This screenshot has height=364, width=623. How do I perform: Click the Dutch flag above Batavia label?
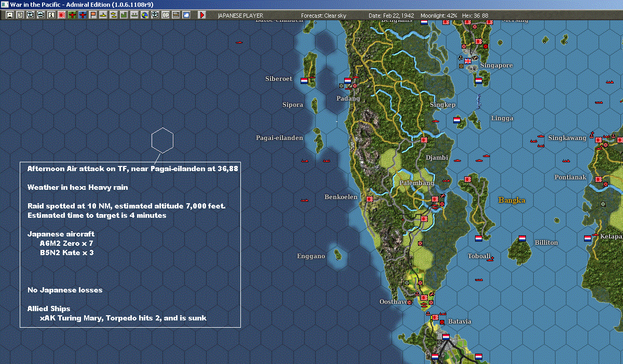click(445, 337)
